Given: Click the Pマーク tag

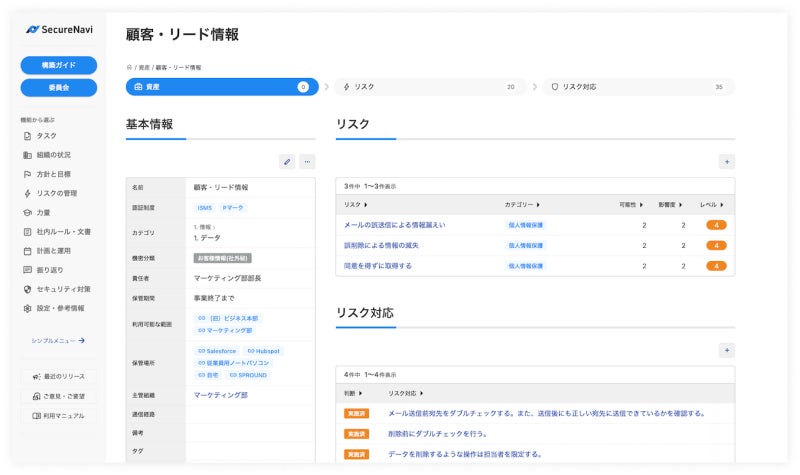Looking at the screenshot, I should click(x=233, y=208).
